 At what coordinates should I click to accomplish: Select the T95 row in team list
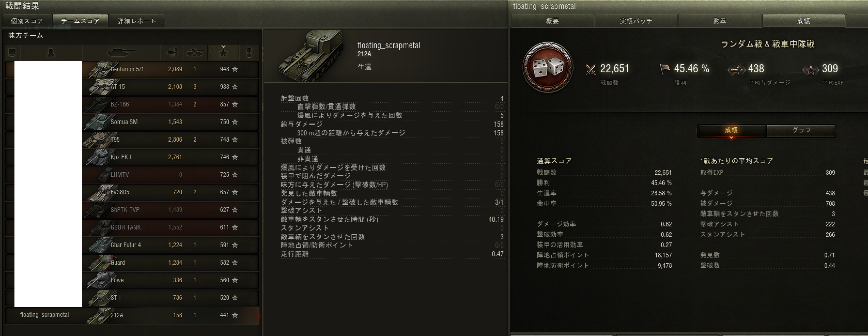(x=132, y=140)
